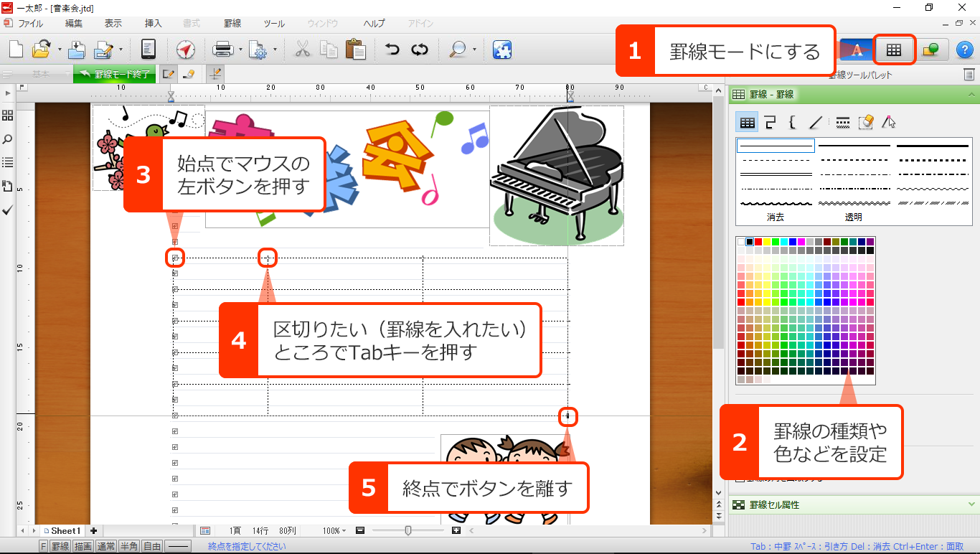This screenshot has width=980, height=554.
Task: Select the eraser tool in ruled-line palette
Action: tap(865, 122)
